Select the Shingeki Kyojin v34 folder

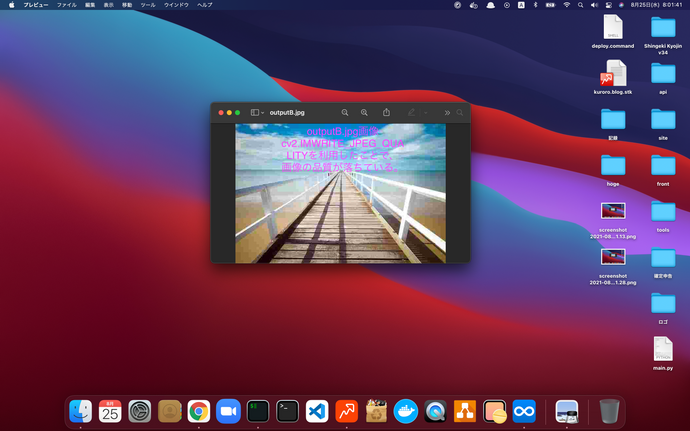click(x=663, y=35)
